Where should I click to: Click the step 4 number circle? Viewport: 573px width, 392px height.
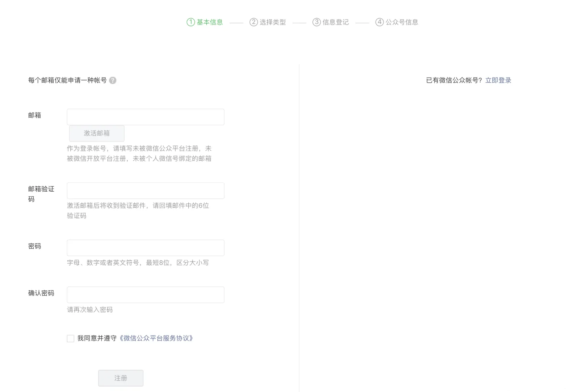[x=379, y=22]
